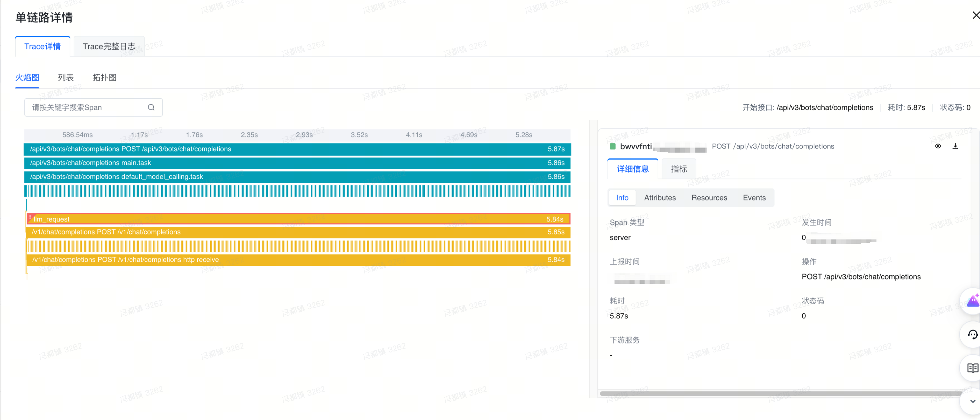The height and width of the screenshot is (420, 980).
Task: Open the AI assistant floating icon
Action: point(973,301)
